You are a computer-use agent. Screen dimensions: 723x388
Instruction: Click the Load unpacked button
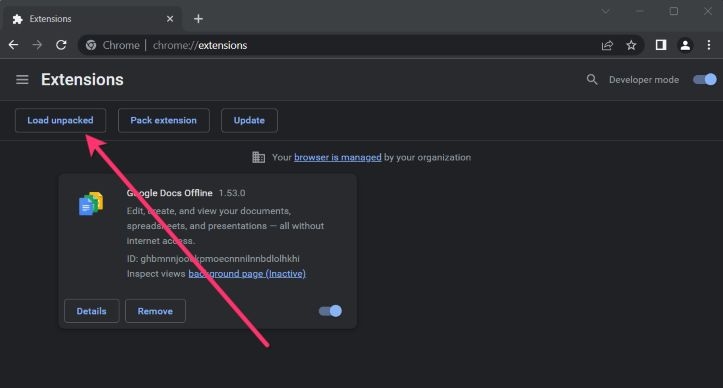click(60, 120)
